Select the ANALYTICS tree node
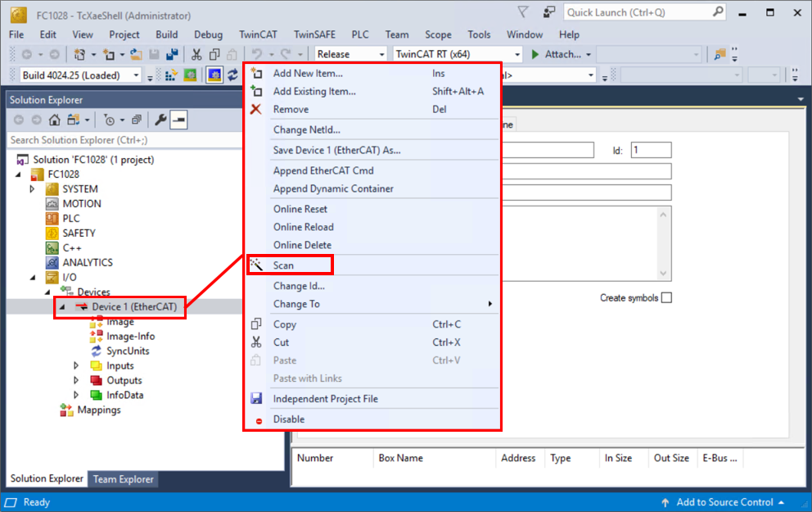 click(x=88, y=263)
